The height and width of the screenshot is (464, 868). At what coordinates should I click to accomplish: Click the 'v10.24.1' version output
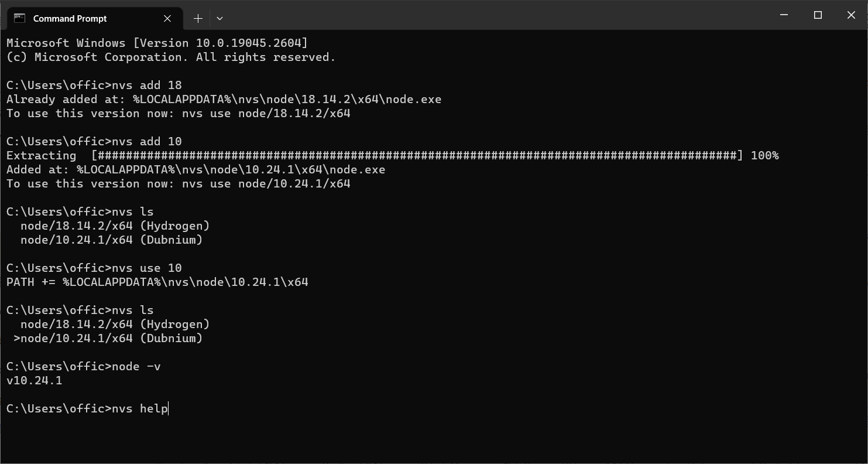click(x=34, y=380)
